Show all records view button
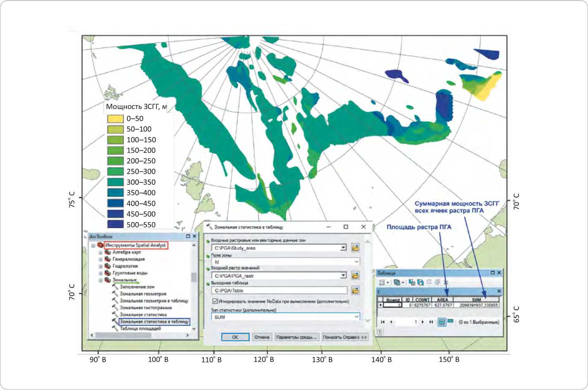Image resolution: width=588 pixels, height=390 pixels. pyautogui.click(x=442, y=322)
